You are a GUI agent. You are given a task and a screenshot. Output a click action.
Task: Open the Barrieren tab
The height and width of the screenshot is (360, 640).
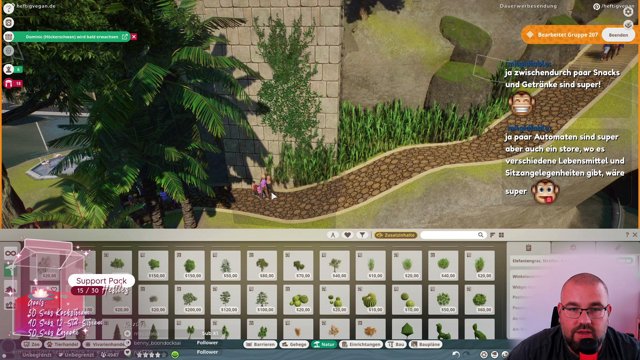(x=260, y=344)
